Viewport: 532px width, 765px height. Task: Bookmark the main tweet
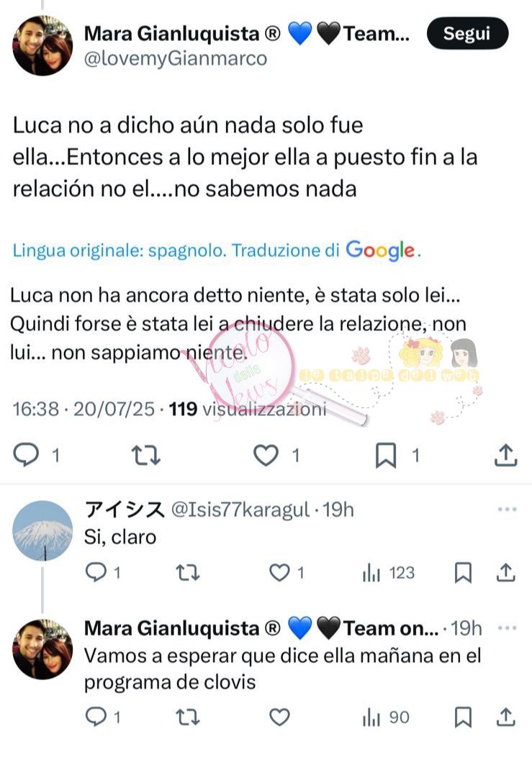pyautogui.click(x=386, y=456)
